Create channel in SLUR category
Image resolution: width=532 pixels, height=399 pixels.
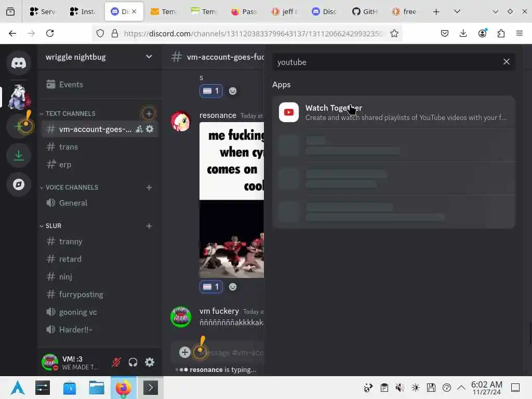coord(149,226)
